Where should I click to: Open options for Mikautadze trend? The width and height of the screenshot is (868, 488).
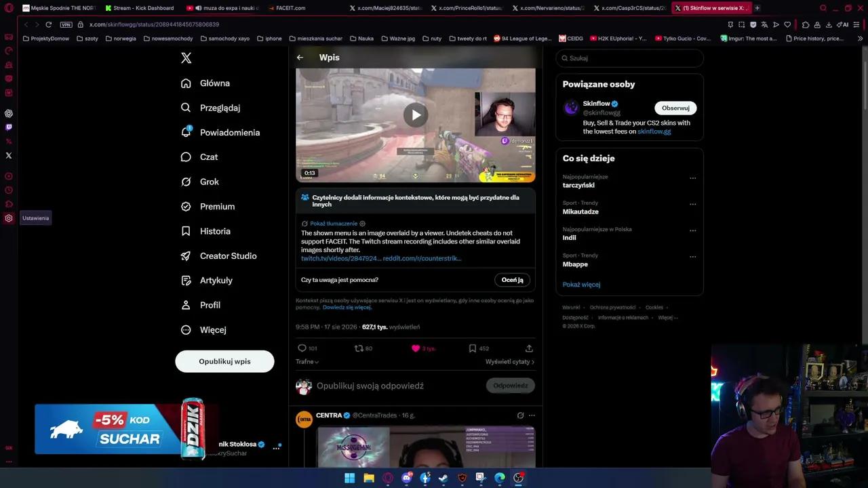click(692, 204)
